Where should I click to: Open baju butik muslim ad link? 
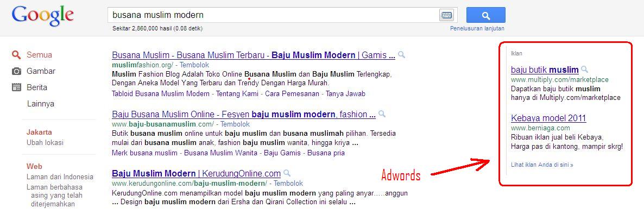(545, 70)
